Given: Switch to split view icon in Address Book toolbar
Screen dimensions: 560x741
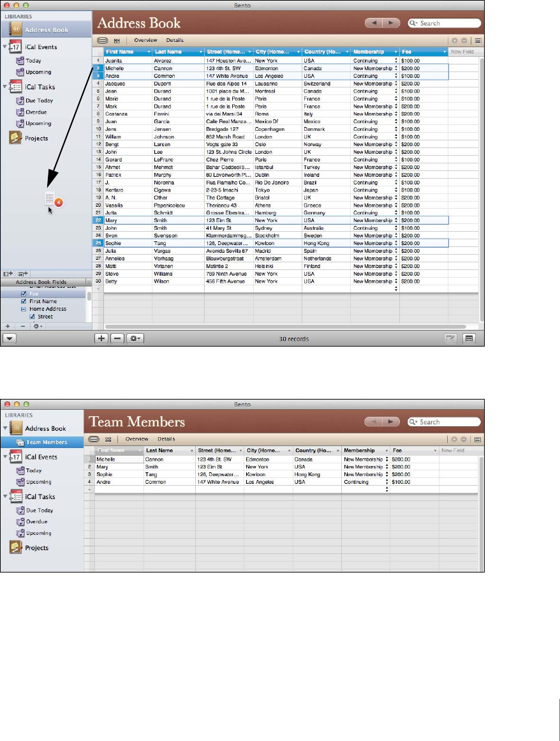Looking at the screenshot, I should [x=117, y=41].
